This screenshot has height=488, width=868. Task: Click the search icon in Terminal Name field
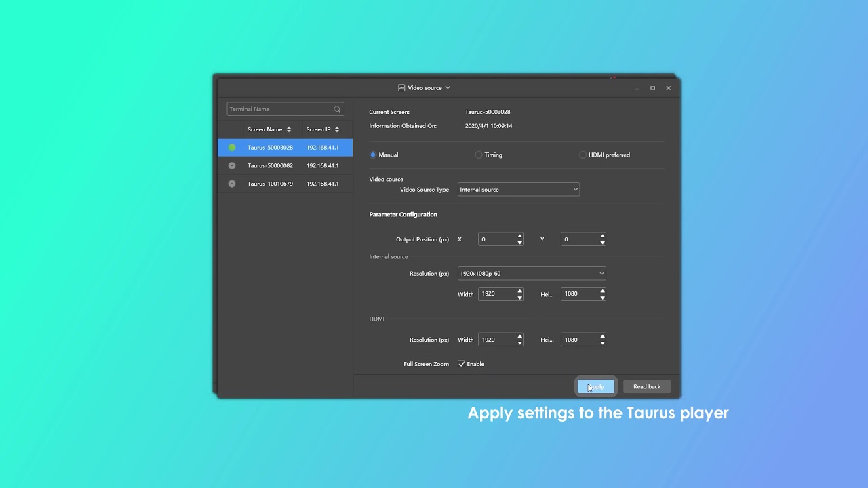click(x=337, y=109)
